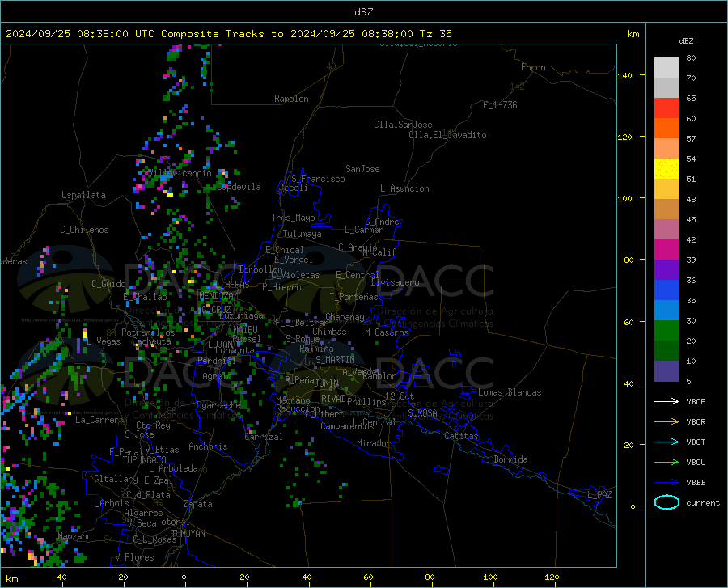Pick the dark green swatch between 20 and 10

coord(667,351)
